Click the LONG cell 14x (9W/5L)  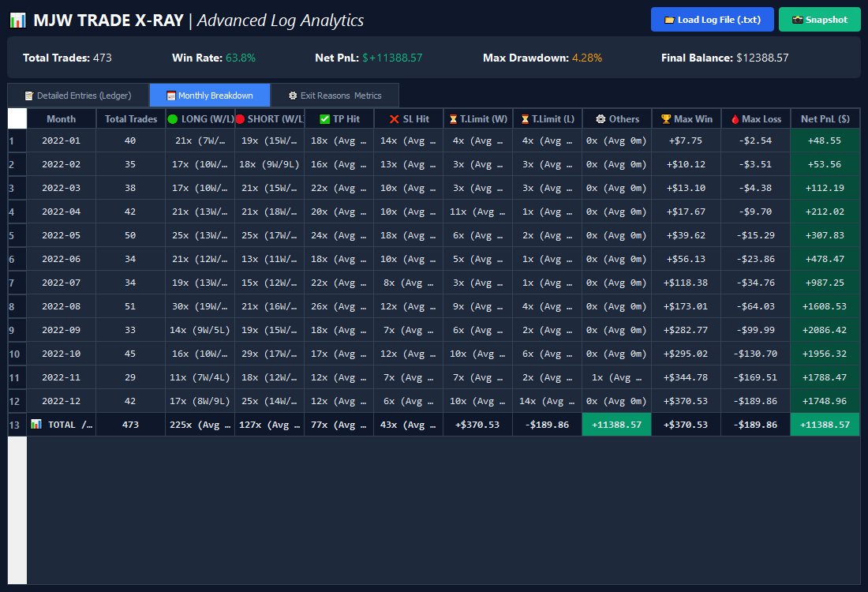pos(200,330)
